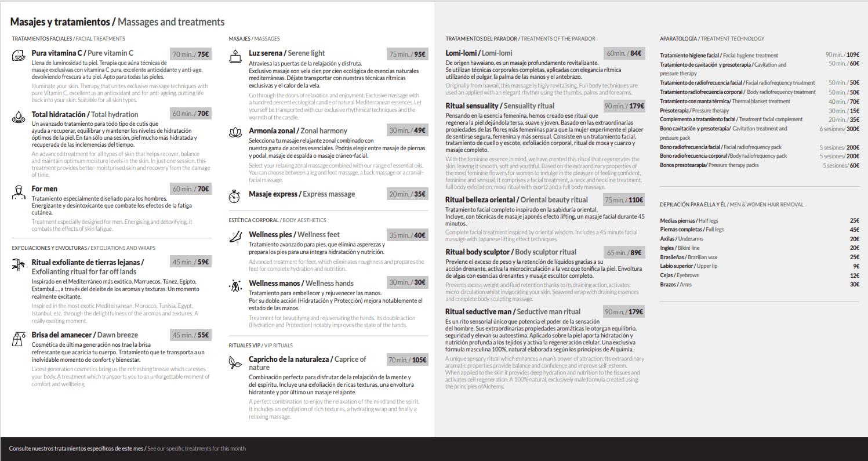The width and height of the screenshot is (868, 461).
Task: Click the 'Presoterapia / Pressure therapy' row
Action: pos(760,111)
